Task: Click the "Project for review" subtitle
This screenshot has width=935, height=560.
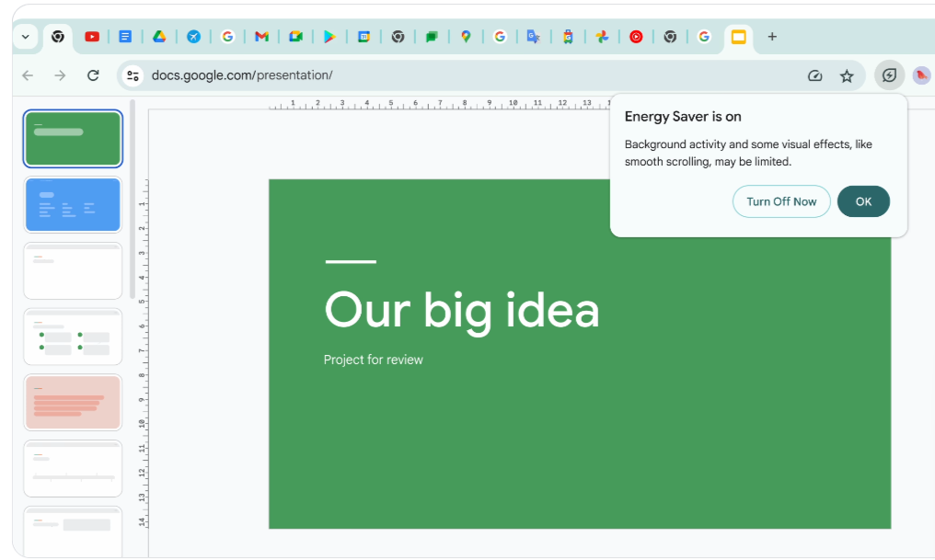Action: (x=374, y=360)
